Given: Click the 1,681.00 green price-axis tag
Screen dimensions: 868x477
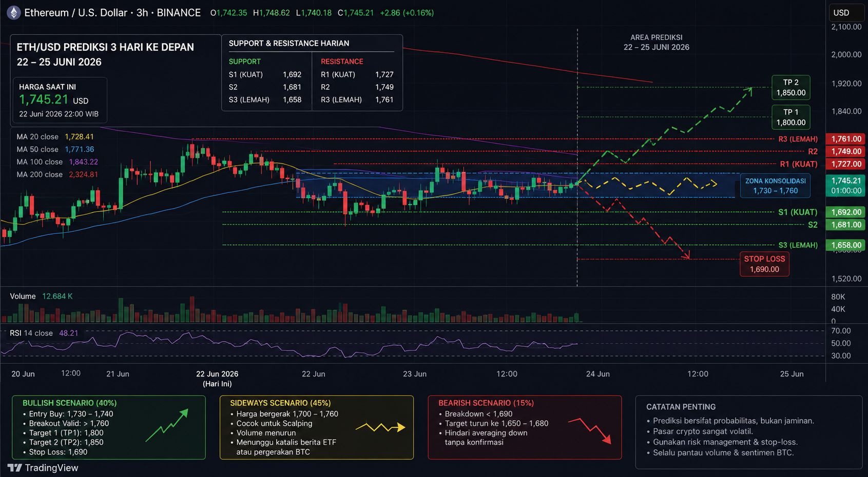Looking at the screenshot, I should click(x=846, y=225).
